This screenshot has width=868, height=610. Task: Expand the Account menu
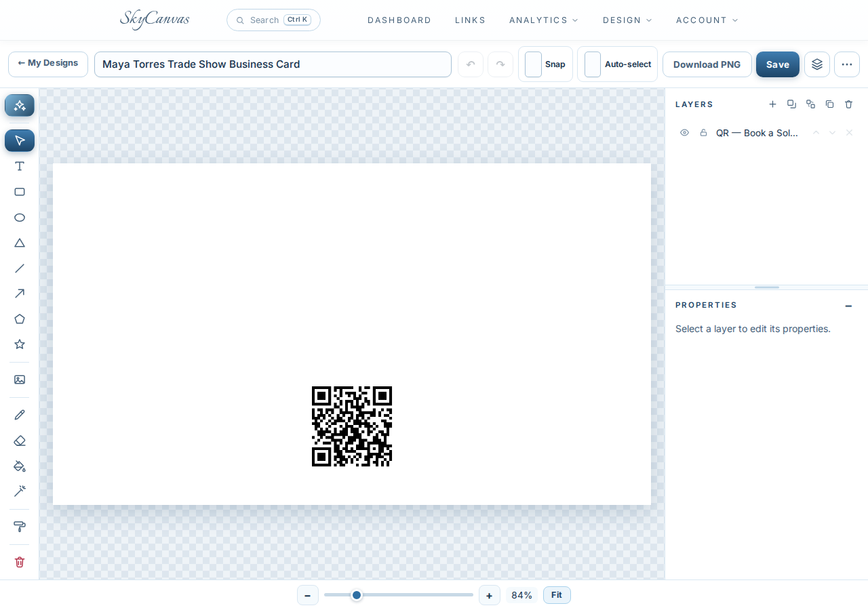click(x=707, y=20)
